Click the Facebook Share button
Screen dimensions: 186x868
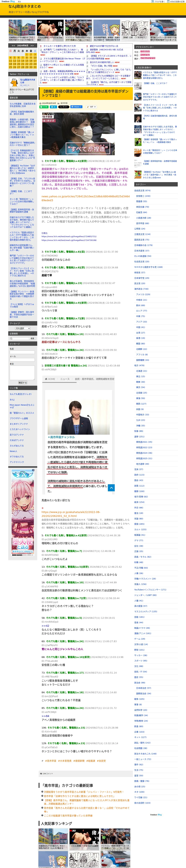(x=76, y=107)
